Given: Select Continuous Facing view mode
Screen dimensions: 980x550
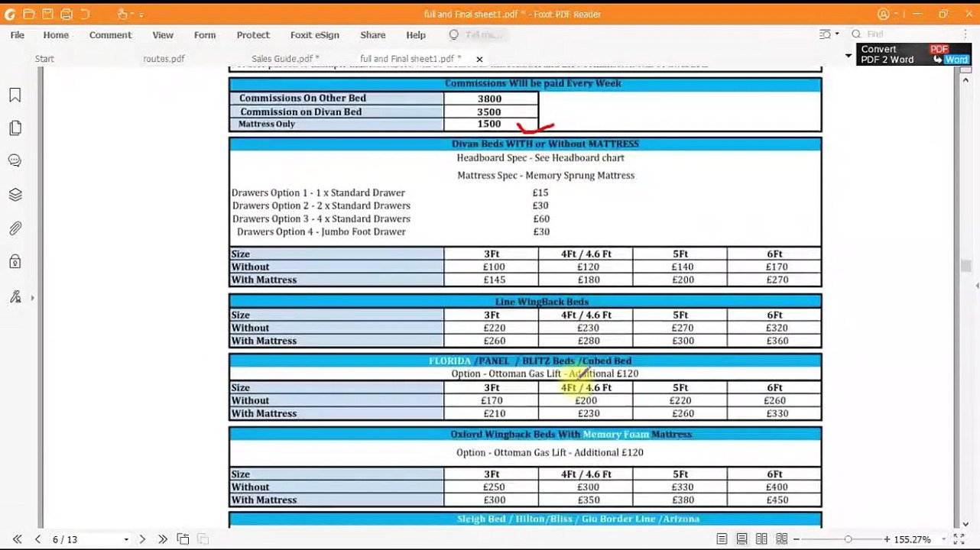Looking at the screenshot, I should click(780, 539).
